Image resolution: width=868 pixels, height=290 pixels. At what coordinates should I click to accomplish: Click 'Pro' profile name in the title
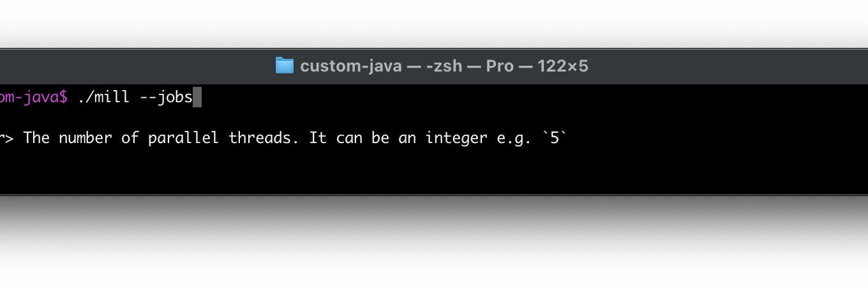(500, 66)
